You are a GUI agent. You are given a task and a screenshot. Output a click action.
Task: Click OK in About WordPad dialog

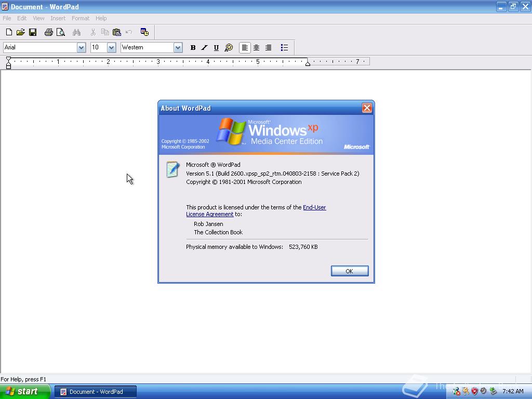[x=350, y=271]
